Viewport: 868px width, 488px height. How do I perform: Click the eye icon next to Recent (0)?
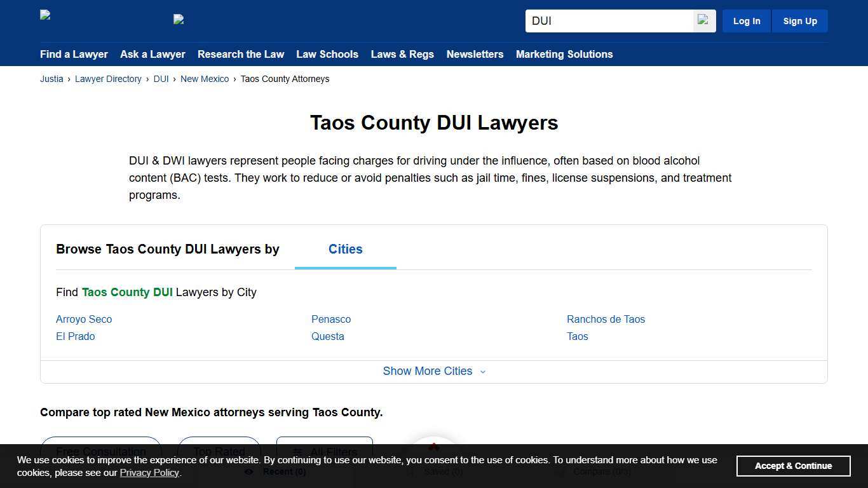[x=248, y=471]
